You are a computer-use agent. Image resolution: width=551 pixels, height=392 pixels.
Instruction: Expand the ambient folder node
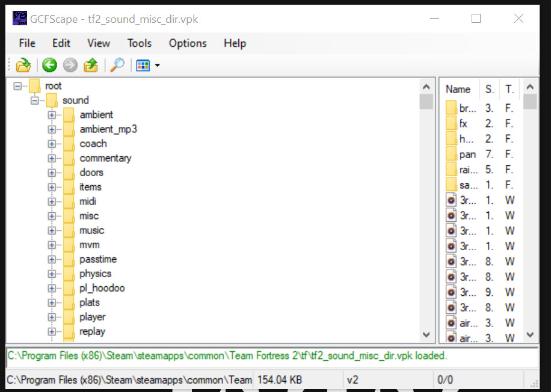point(52,115)
